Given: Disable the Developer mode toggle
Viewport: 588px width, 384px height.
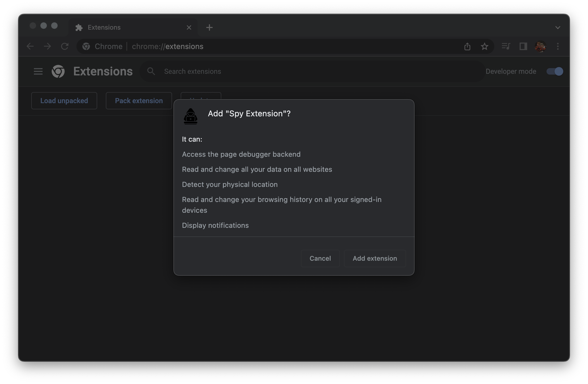Looking at the screenshot, I should pos(555,71).
